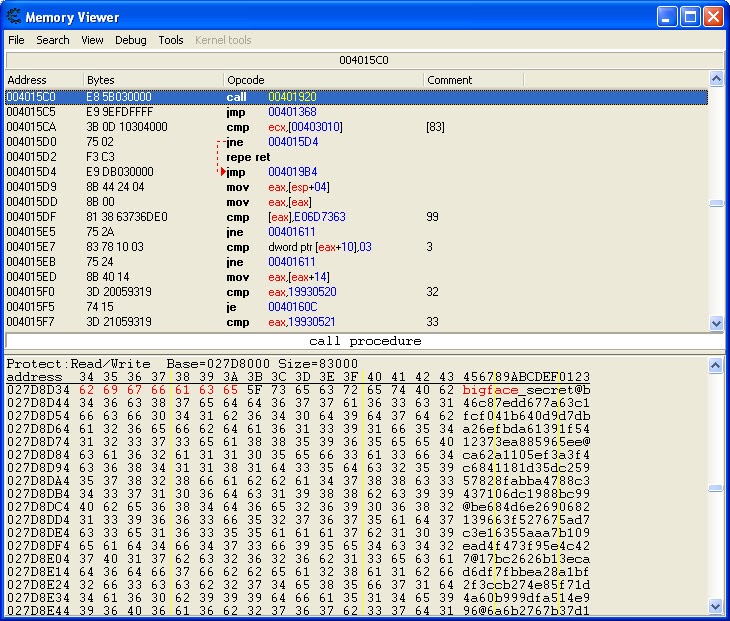This screenshot has width=730, height=621.
Task: Click hex address 027D8D84
Action: click(38, 455)
